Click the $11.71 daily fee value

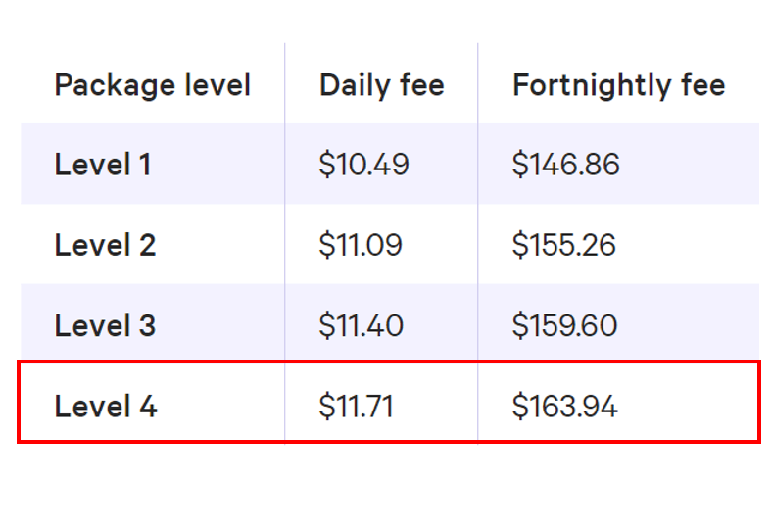point(357,406)
